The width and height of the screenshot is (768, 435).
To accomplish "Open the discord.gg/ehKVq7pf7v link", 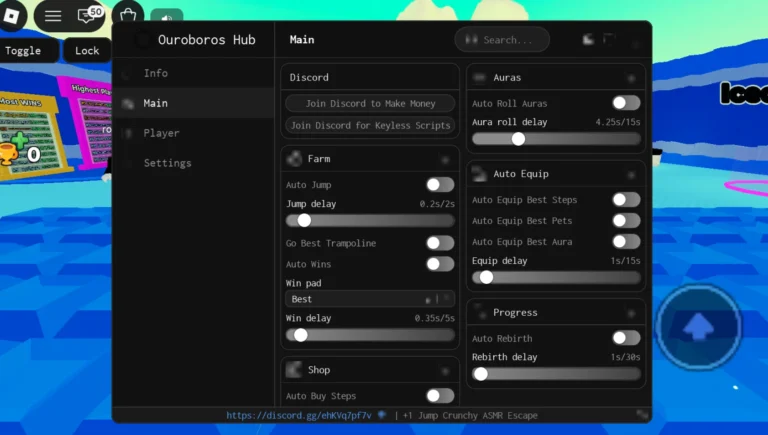I will (299, 415).
